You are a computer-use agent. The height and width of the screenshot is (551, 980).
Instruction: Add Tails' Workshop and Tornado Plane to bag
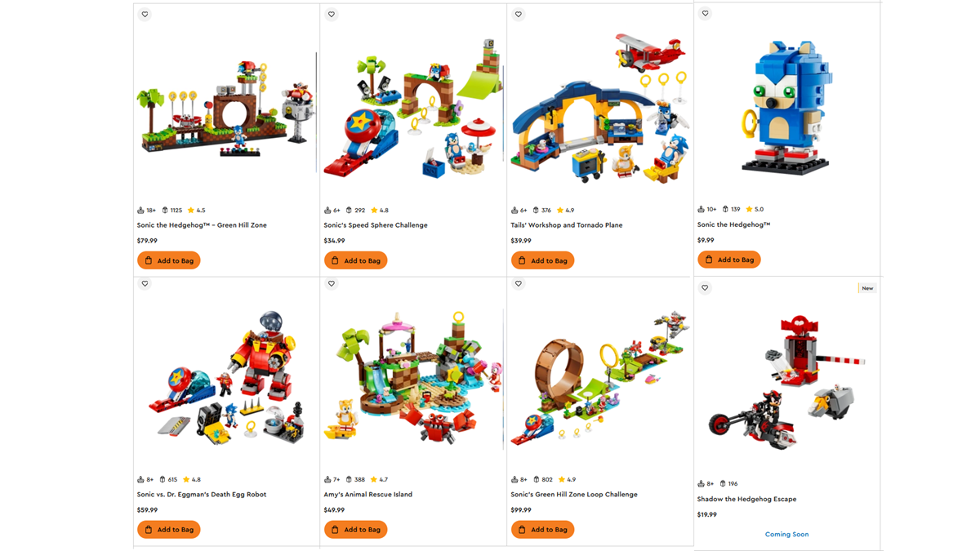[543, 260]
